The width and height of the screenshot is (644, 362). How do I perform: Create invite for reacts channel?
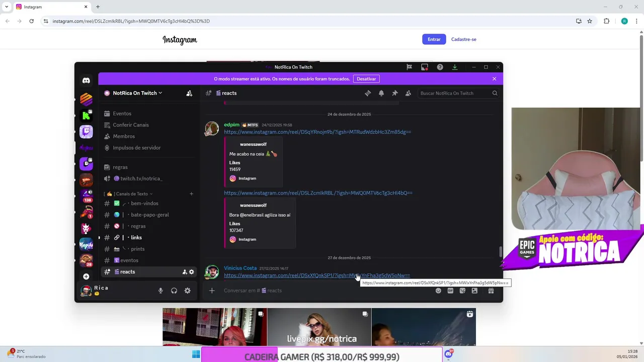click(185, 272)
